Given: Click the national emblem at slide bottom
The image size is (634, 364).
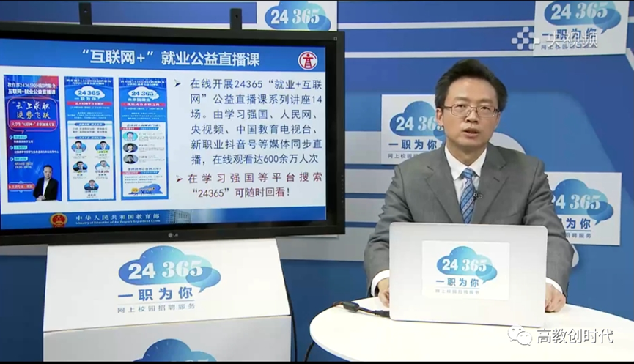Looking at the screenshot, I should 58,220.
